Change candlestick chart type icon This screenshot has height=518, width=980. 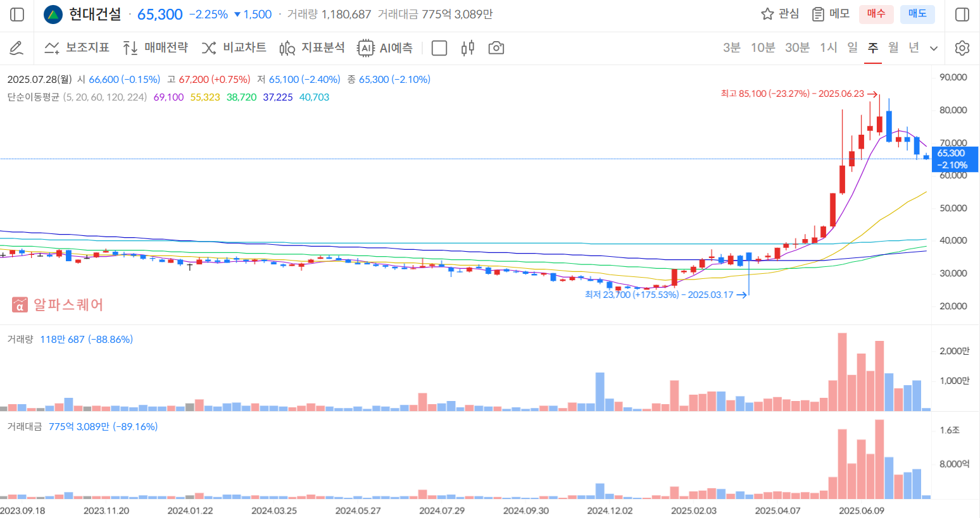[468, 48]
